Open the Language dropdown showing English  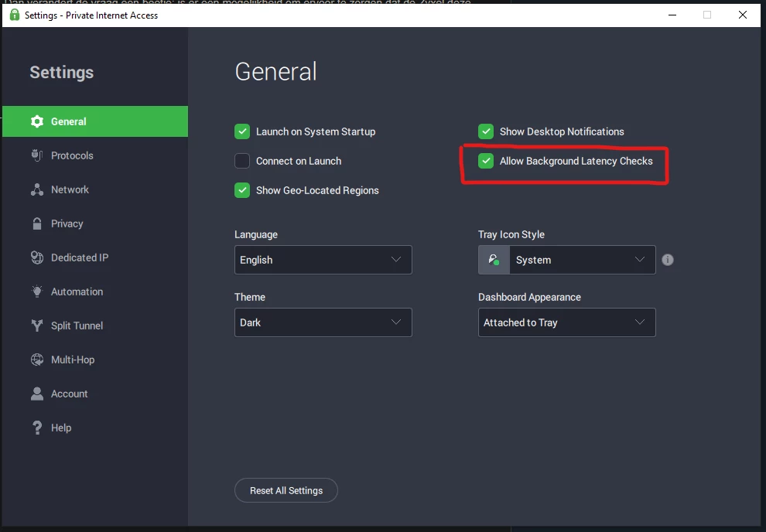[x=323, y=260]
